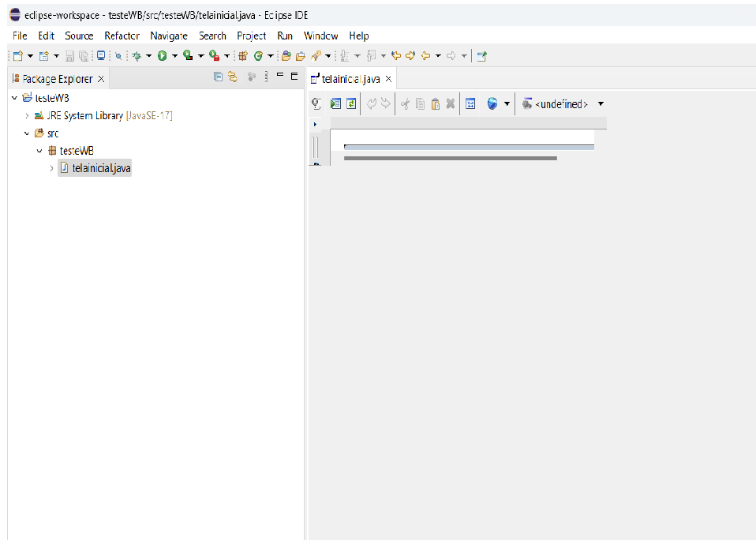Collapse the testeWB project node
This screenshot has width=756, height=540.
[14, 98]
